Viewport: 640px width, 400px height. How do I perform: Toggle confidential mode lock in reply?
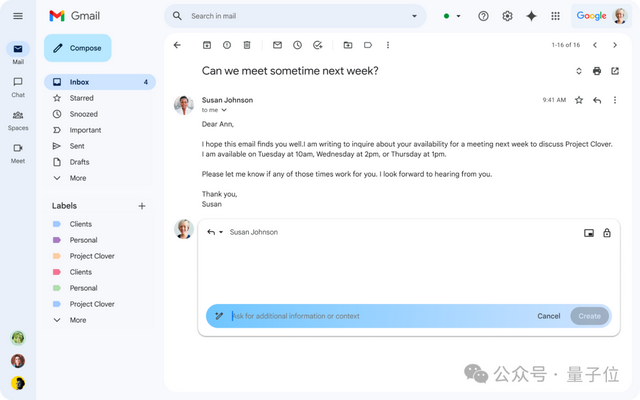[x=607, y=233]
